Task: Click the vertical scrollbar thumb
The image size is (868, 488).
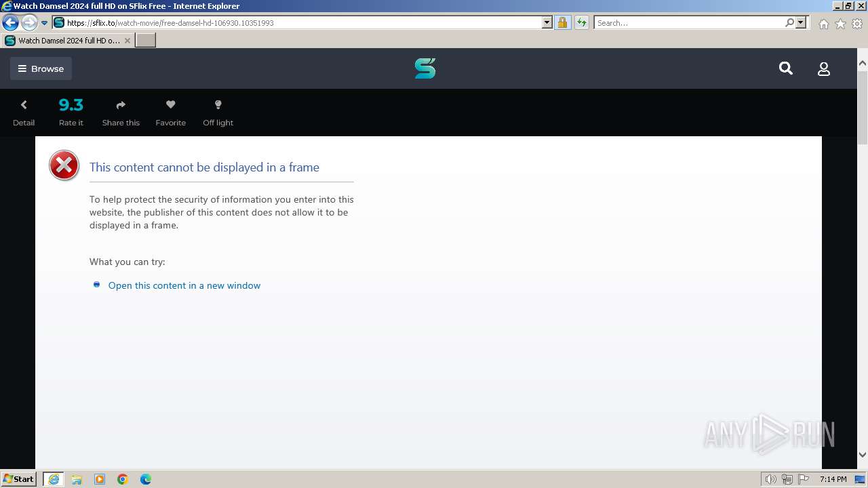Action: [x=862, y=106]
